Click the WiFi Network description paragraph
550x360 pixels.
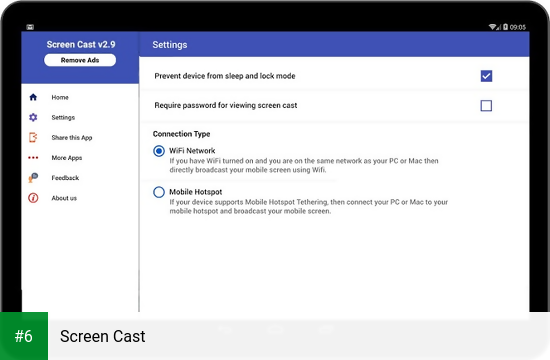point(304,165)
